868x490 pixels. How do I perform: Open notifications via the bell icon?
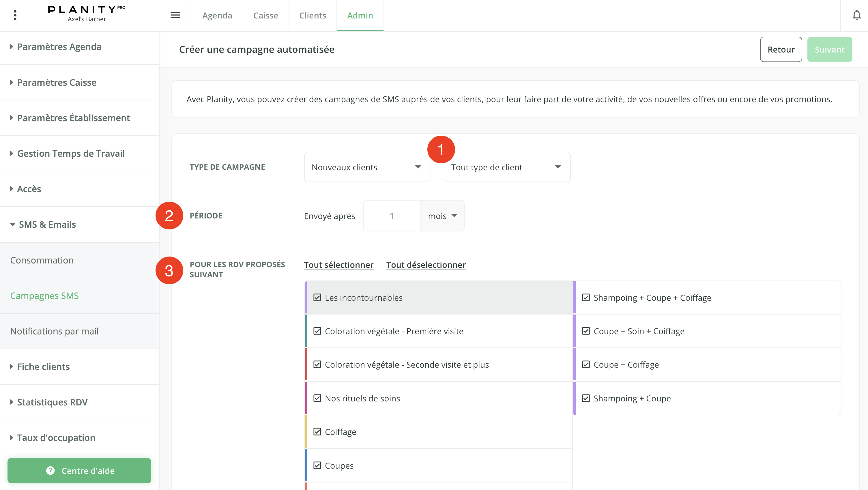click(x=856, y=15)
